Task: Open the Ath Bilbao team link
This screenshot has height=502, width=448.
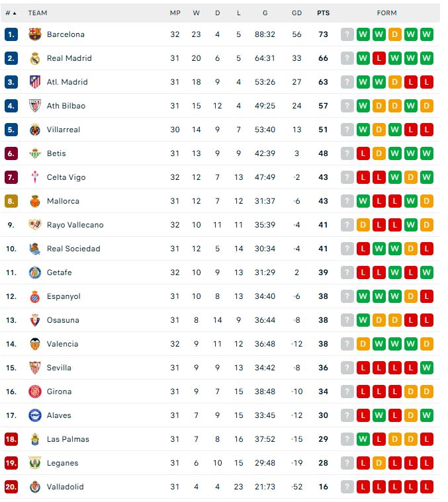Action: coord(66,106)
